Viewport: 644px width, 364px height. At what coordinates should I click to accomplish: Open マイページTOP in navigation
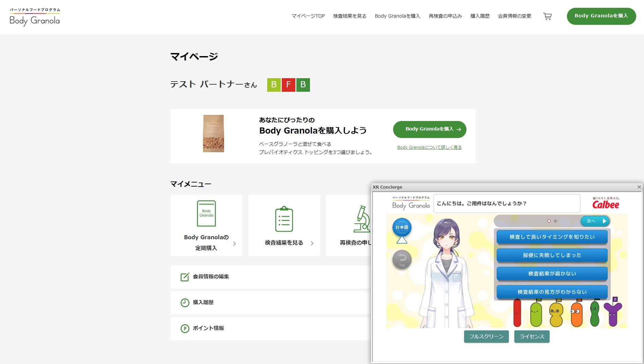308,16
